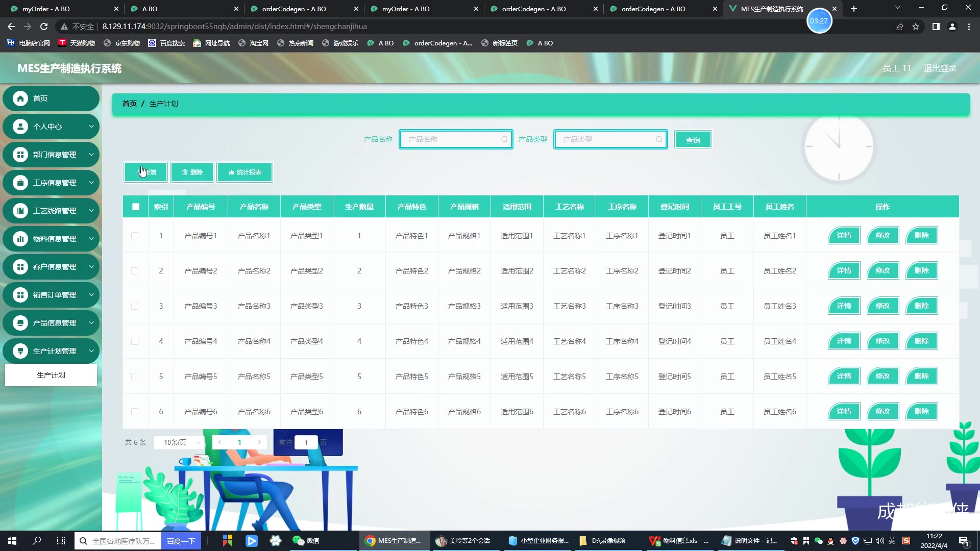This screenshot has height=551, width=980.
Task: Click the process information briefcase icon
Action: 20,183
